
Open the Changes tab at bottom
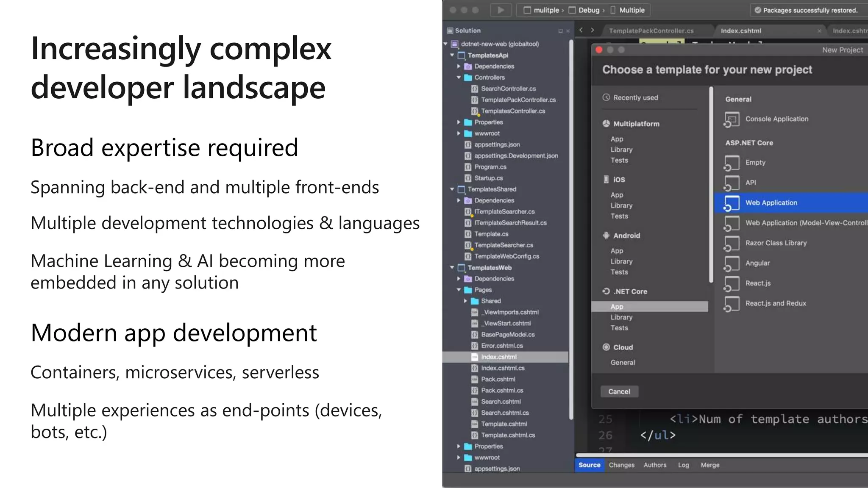click(x=621, y=465)
